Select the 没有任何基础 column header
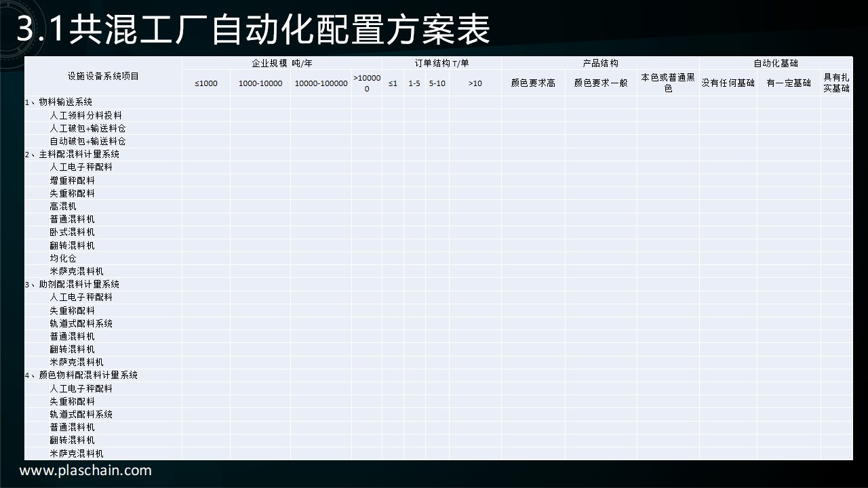The height and width of the screenshot is (488, 868). click(x=728, y=83)
